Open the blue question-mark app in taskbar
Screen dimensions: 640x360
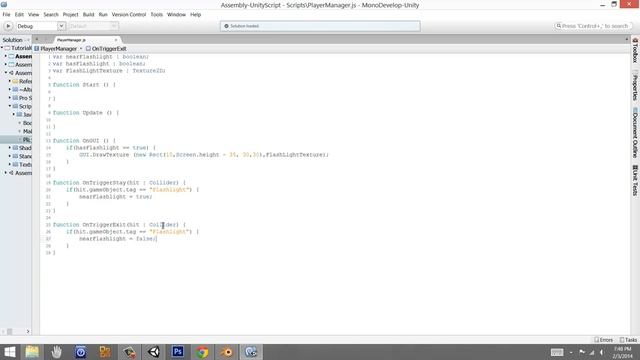click(x=80, y=352)
